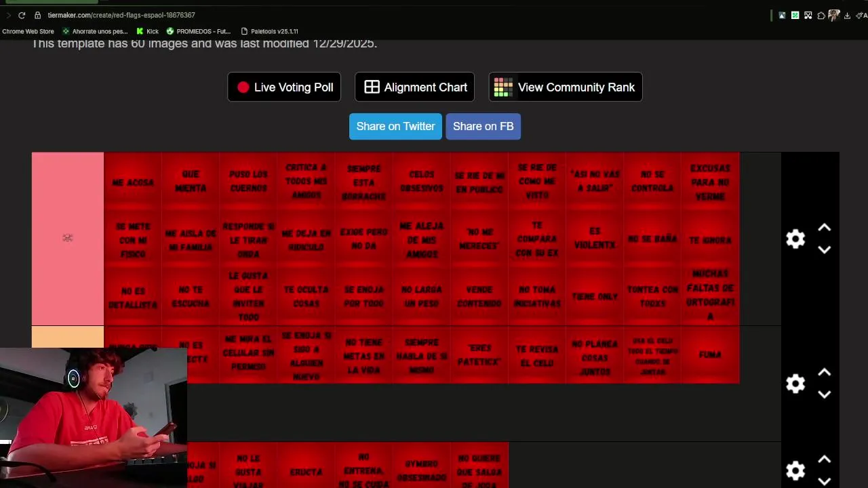Select the 'SIEMPRE HABLA DE SI MISMO' tile

421,354
